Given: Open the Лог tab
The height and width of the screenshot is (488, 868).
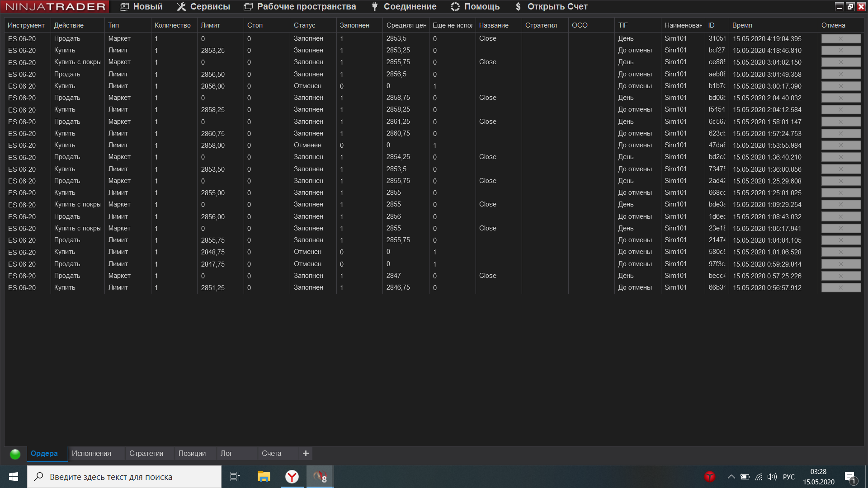Looking at the screenshot, I should tap(226, 453).
